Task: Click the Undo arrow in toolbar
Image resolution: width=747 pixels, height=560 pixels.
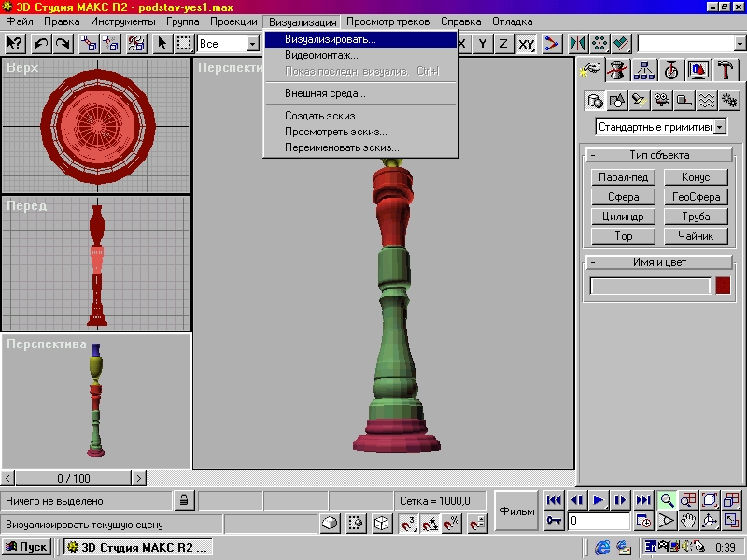Action: pos(41,43)
